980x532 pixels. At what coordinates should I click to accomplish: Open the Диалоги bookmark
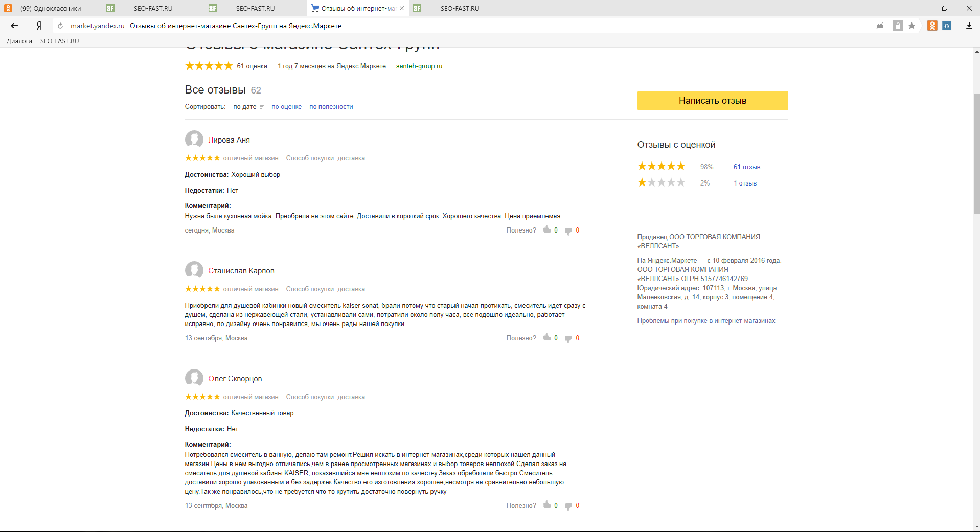pyautogui.click(x=19, y=41)
